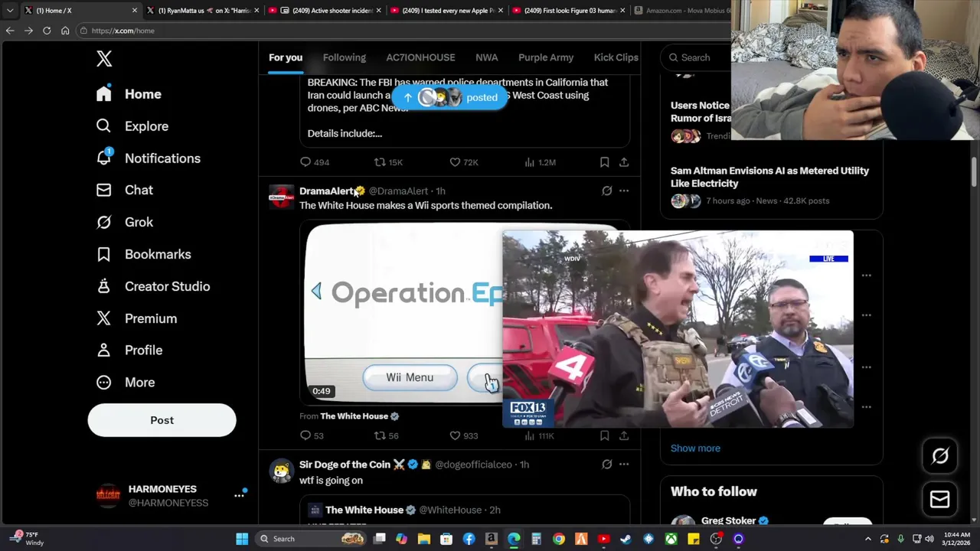Click the Post button
This screenshot has width=980, height=551.
(162, 420)
